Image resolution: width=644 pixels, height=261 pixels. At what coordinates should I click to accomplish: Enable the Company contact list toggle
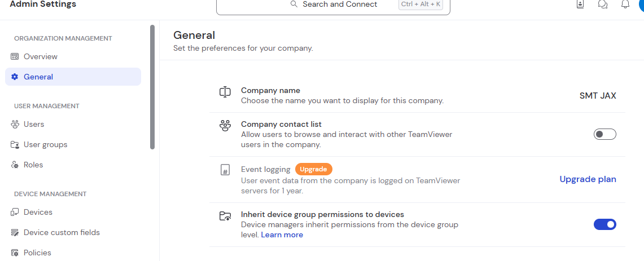(604, 134)
